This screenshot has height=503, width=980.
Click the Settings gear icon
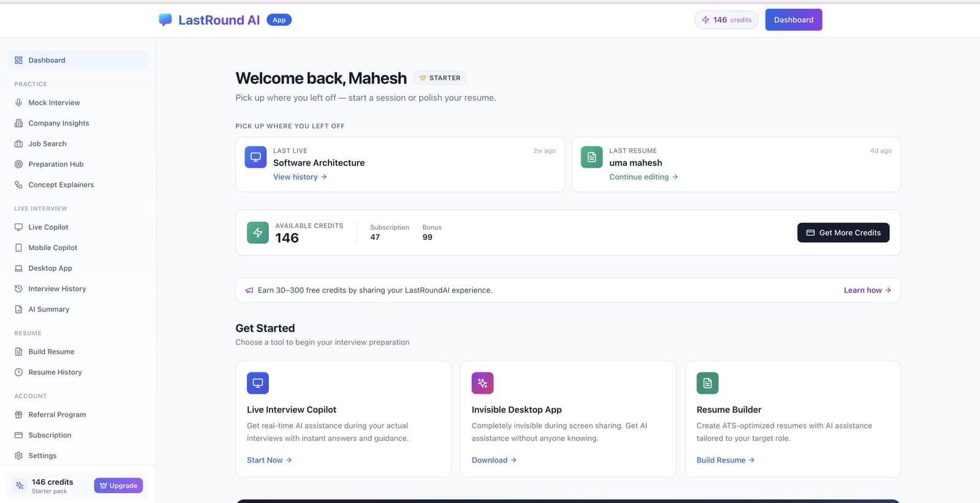coord(18,456)
